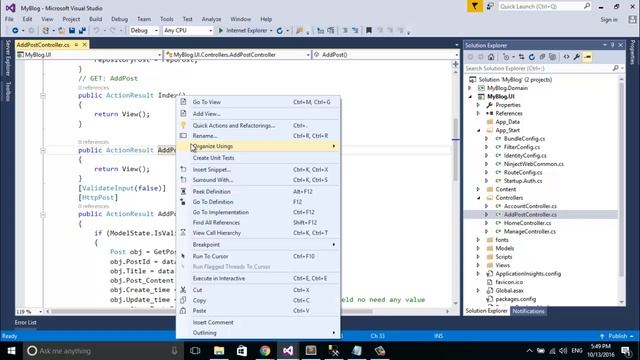640x360 pixels.
Task: Toggle Preview Selected Items in Solution Explorer
Action: point(587,57)
